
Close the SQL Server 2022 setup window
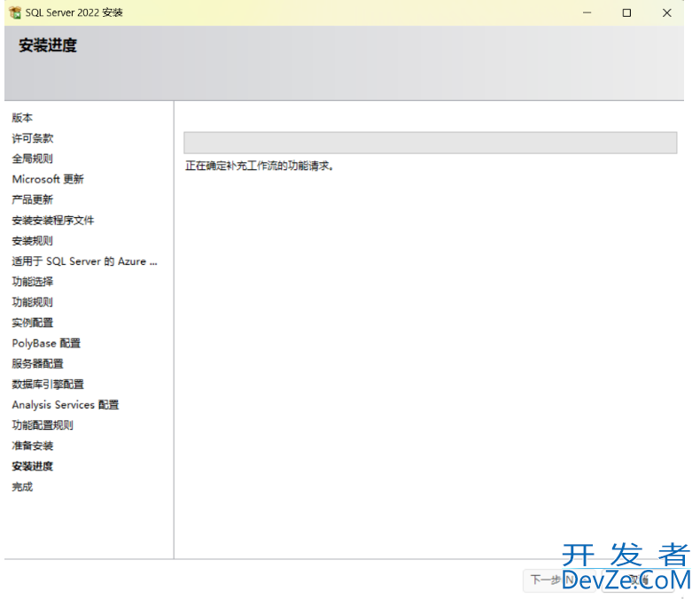pos(667,13)
